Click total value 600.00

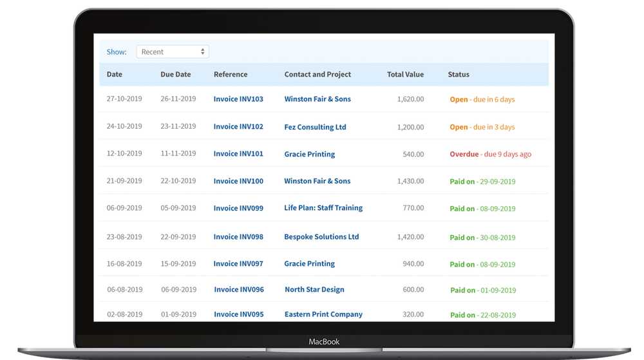[x=413, y=289]
